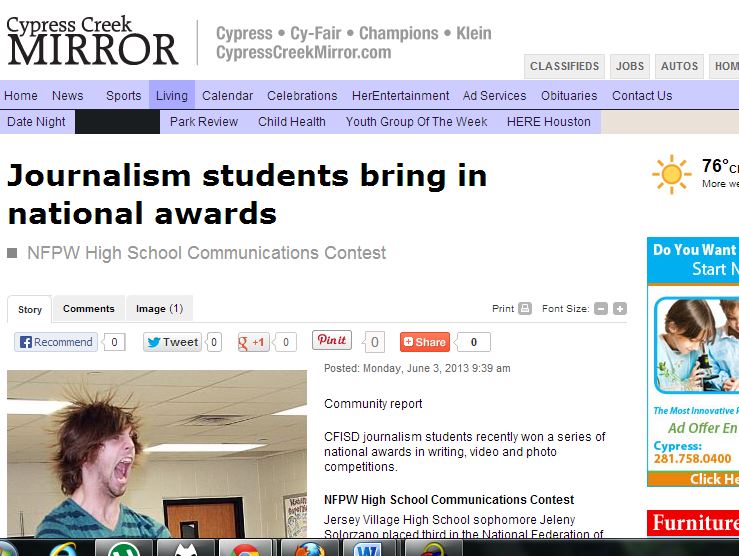Decrease font size with minus icon
Screen dimensions: 739x556
(601, 309)
